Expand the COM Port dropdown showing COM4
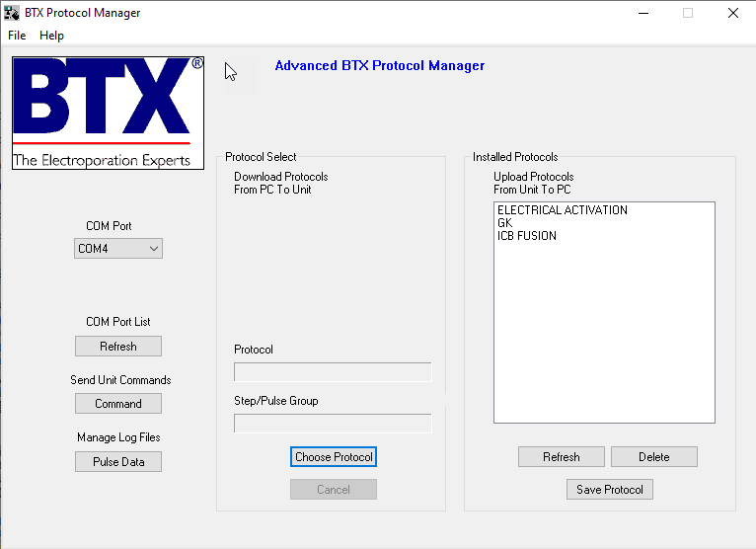Screen dimensions: 756x549 click(x=118, y=249)
